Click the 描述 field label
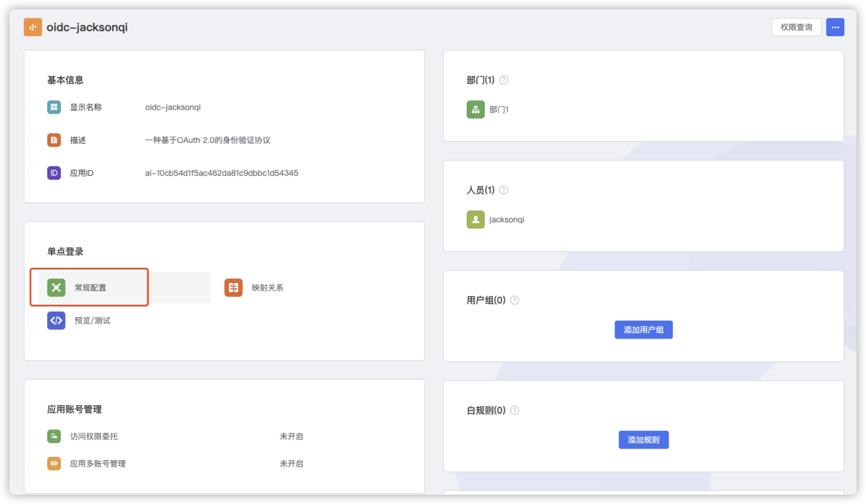 [x=78, y=140]
